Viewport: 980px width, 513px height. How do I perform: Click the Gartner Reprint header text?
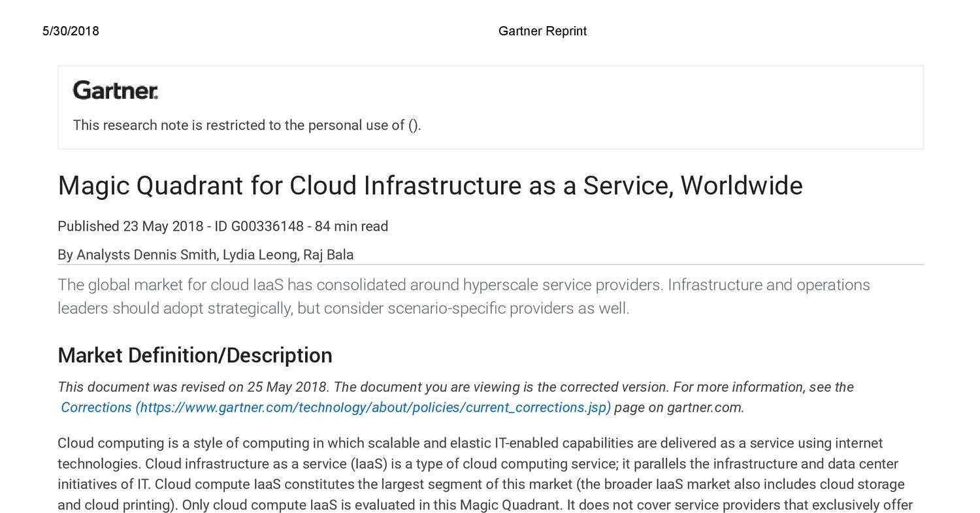[x=542, y=31]
